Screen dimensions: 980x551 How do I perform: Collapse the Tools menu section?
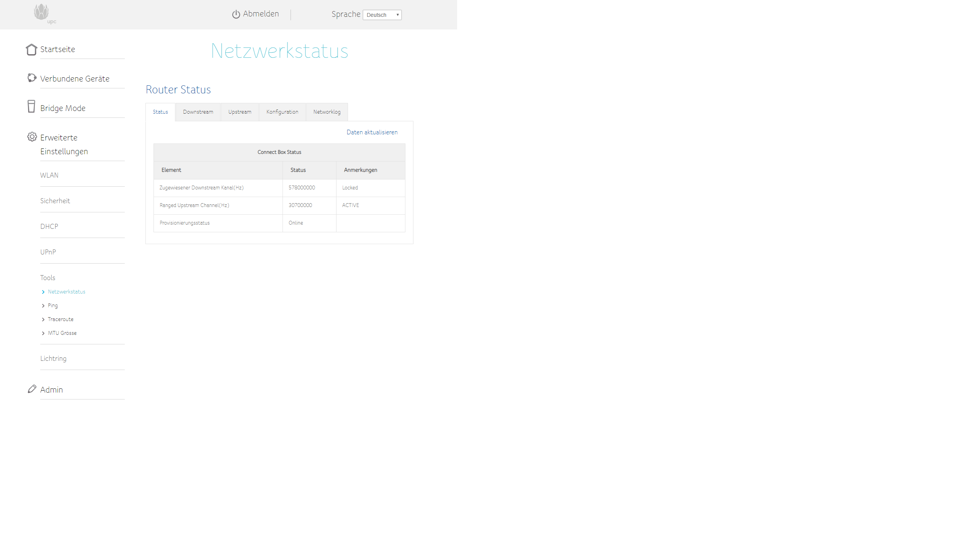48,278
